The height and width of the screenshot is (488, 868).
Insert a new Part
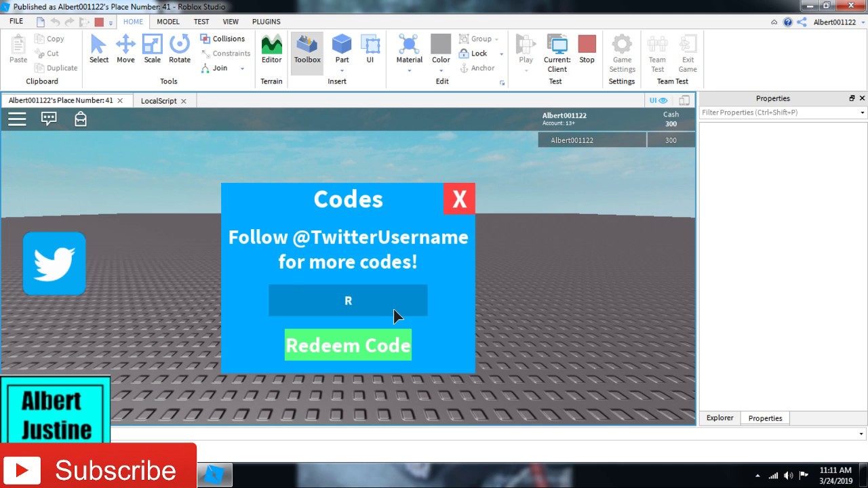click(342, 49)
